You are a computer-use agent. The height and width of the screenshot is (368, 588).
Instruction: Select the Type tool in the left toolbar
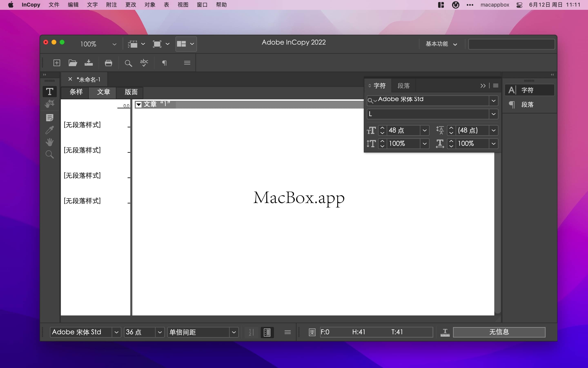coord(50,92)
